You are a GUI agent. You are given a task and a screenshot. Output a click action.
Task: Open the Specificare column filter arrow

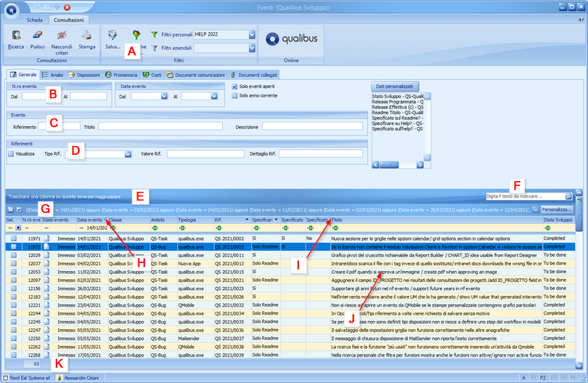coord(277,219)
